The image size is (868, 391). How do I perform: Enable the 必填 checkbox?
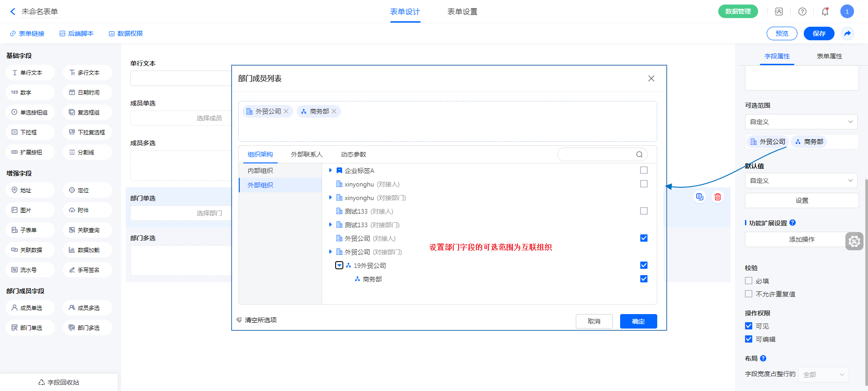coord(749,281)
